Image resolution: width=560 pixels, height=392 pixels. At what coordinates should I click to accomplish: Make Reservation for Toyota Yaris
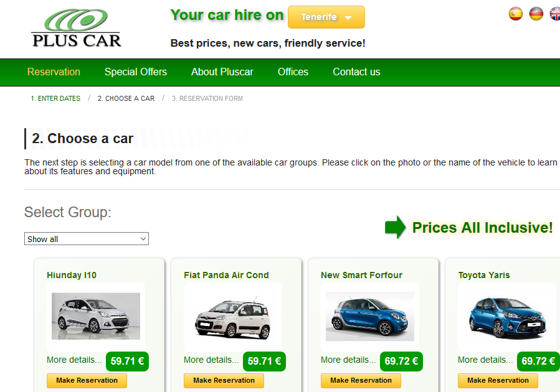498,381
